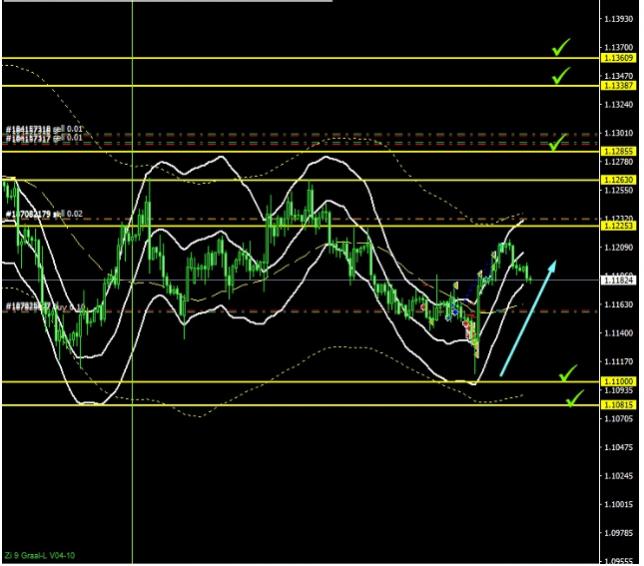Select the 1.10815 yellow price level tag

pyautogui.click(x=618, y=405)
